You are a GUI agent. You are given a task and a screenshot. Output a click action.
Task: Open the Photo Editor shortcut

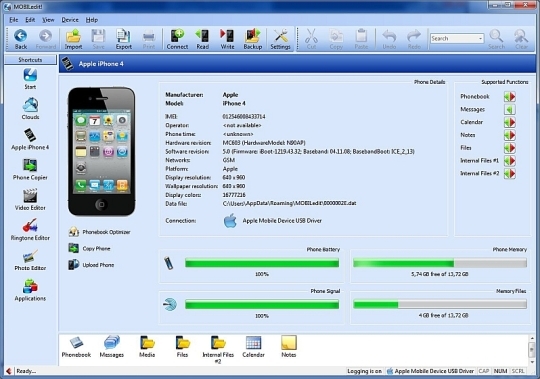pos(30,260)
